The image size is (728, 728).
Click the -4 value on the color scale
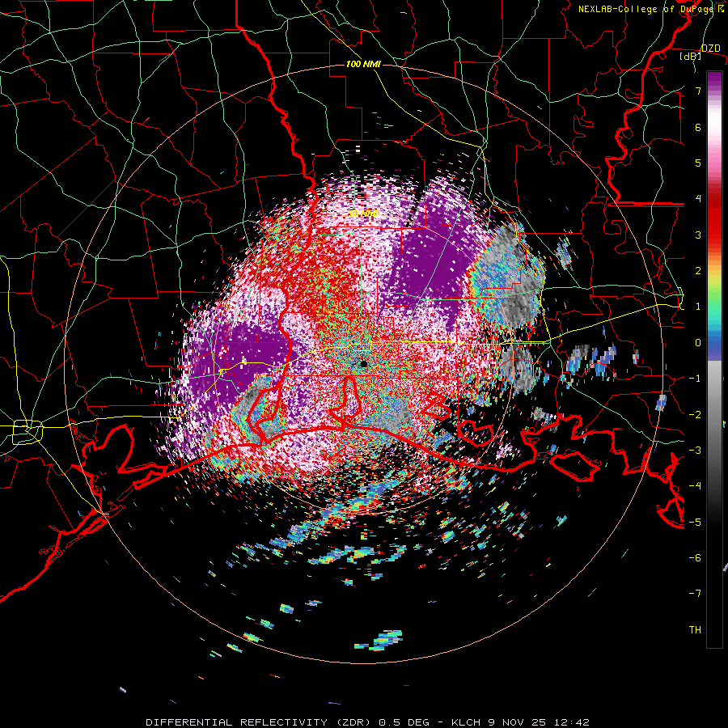coord(695,486)
